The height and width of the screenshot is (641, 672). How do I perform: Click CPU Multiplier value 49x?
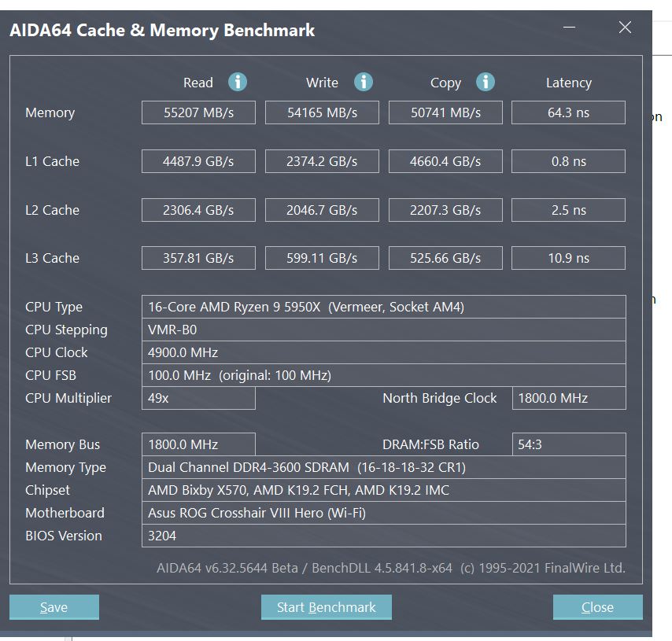(x=198, y=398)
